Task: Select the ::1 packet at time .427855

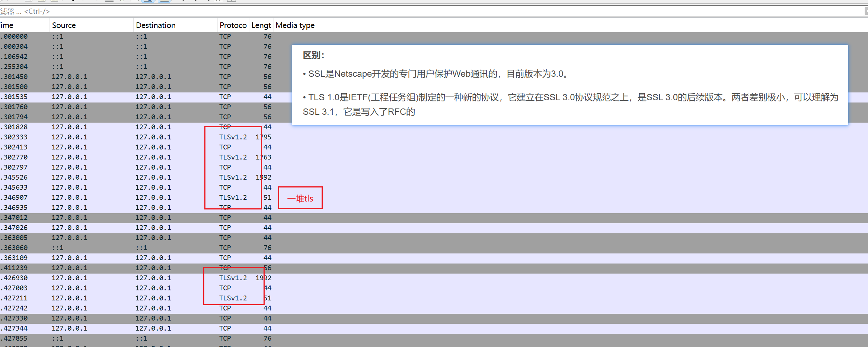Action: 149,338
